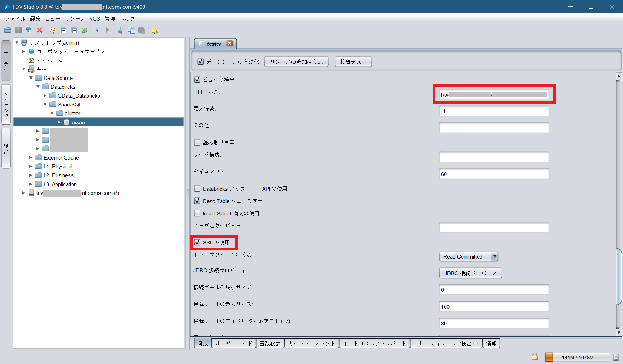623x364 pixels.
Task: Click the lock icon in status bar
Action: point(535,357)
